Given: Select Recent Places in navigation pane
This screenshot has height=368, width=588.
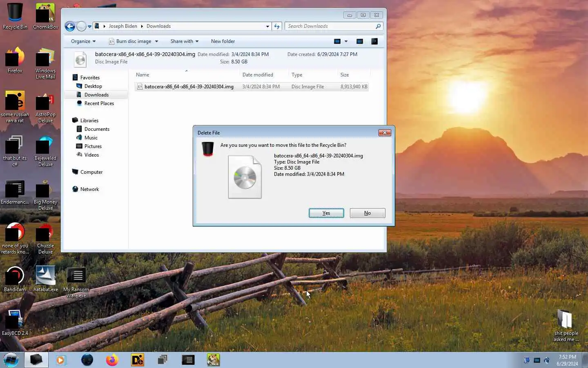Looking at the screenshot, I should (x=99, y=103).
